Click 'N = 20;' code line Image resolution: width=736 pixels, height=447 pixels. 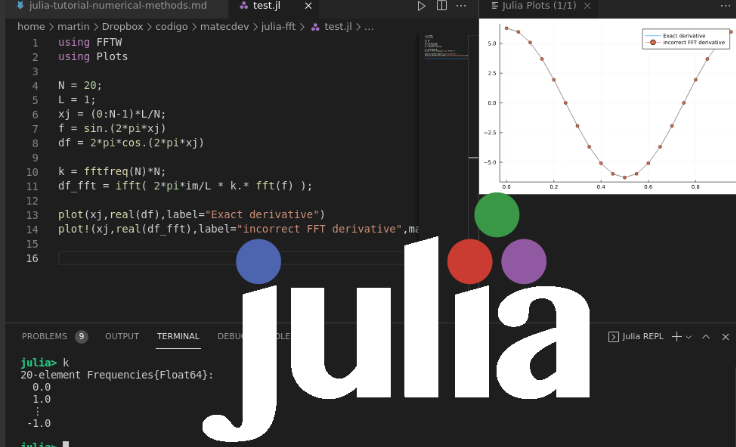pos(80,85)
